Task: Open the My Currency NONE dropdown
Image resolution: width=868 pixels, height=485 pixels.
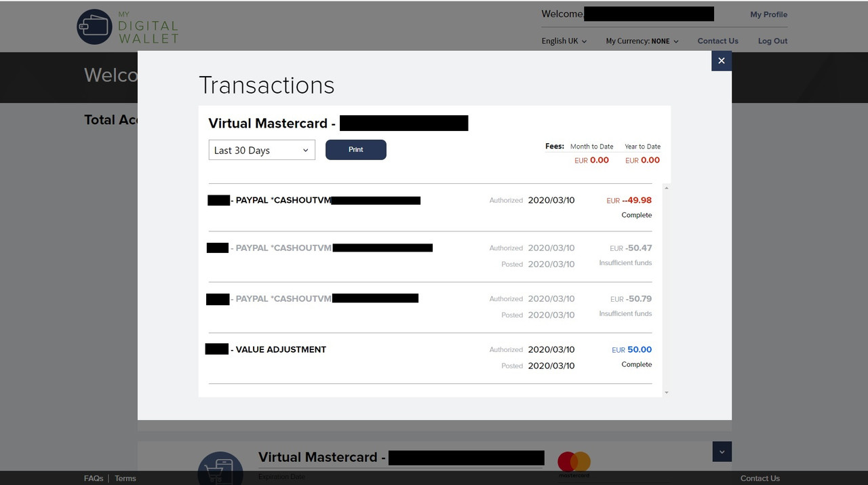Action: coord(642,41)
